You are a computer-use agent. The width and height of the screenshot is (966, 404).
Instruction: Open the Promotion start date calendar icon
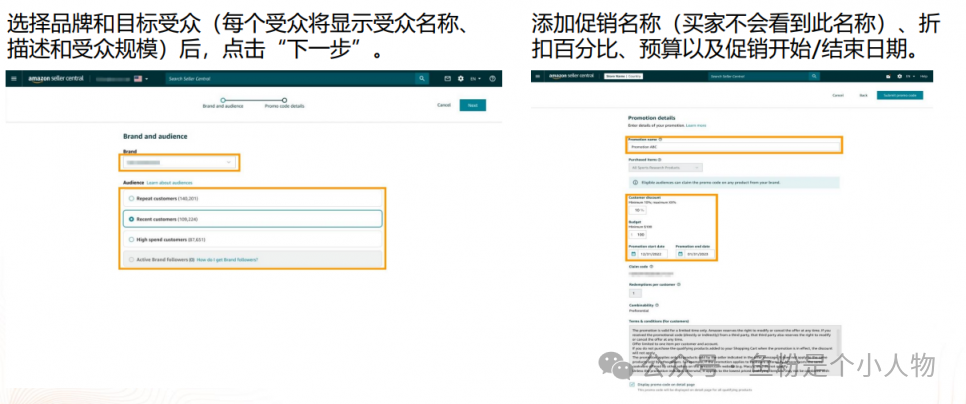(x=633, y=254)
